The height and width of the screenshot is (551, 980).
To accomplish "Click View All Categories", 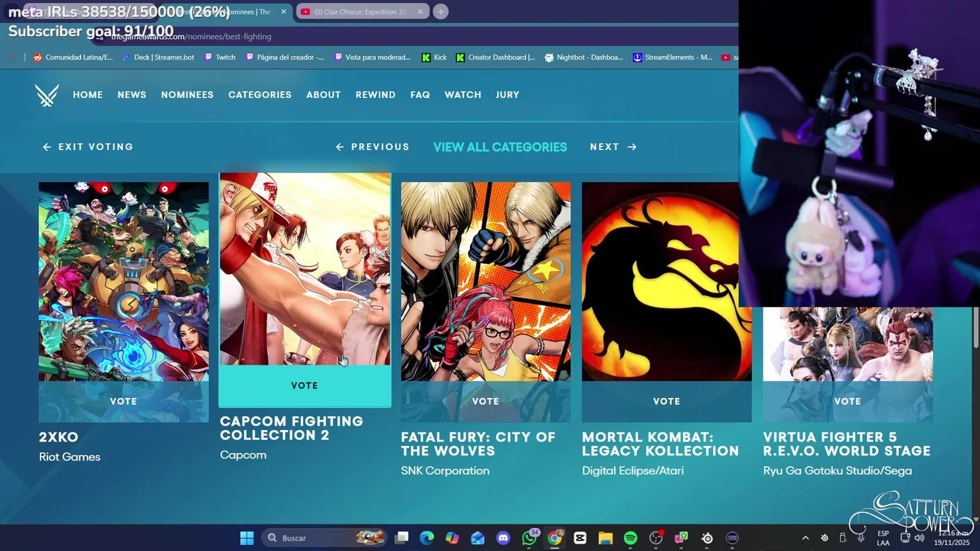I will [x=500, y=147].
